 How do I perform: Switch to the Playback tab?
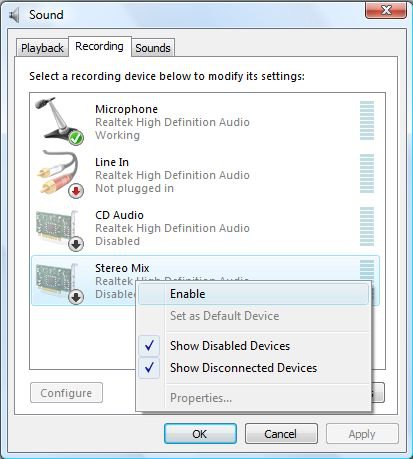42,48
